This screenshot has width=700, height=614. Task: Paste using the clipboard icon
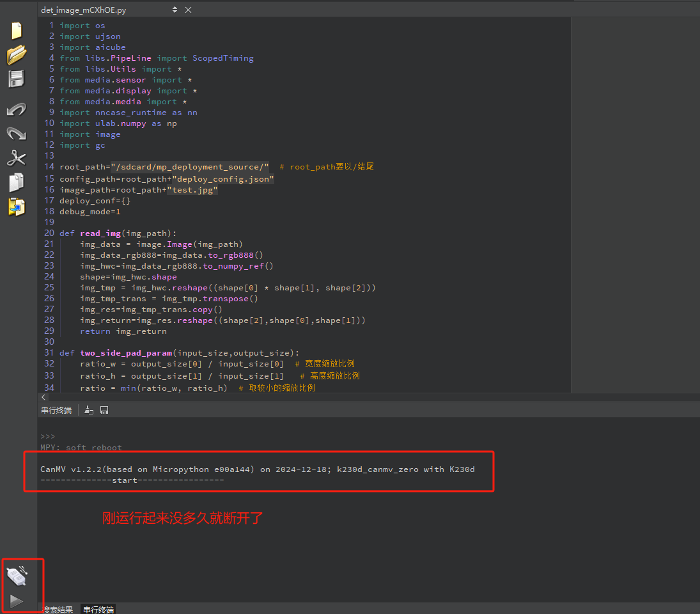16,207
